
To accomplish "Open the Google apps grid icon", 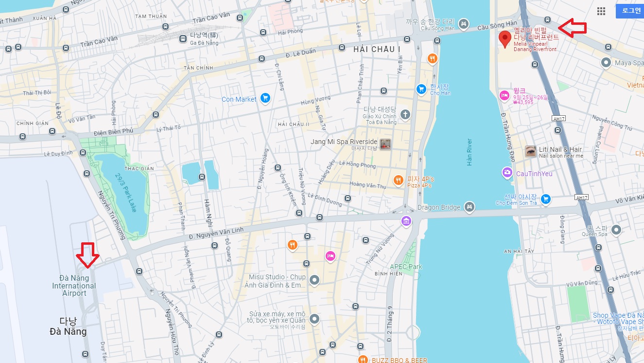I will [601, 11].
